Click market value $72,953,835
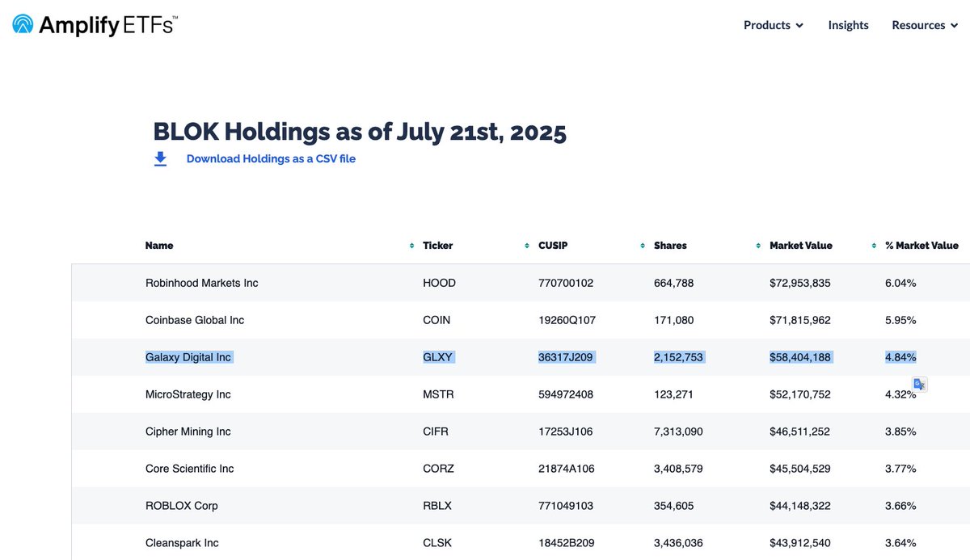 pos(800,283)
